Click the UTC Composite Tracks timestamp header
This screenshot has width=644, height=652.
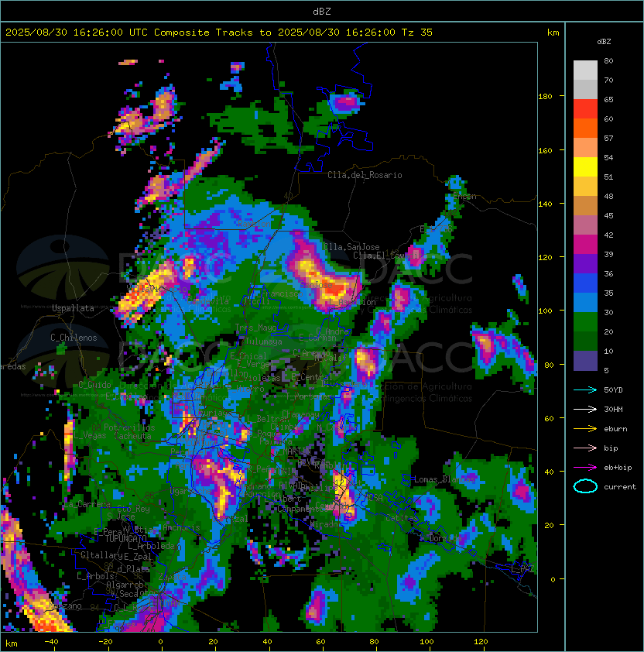pos(219,33)
